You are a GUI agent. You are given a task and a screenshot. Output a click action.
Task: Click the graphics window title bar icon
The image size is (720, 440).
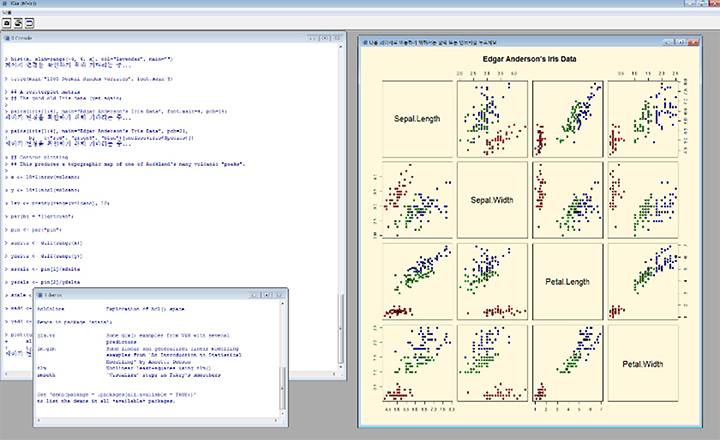click(364, 41)
